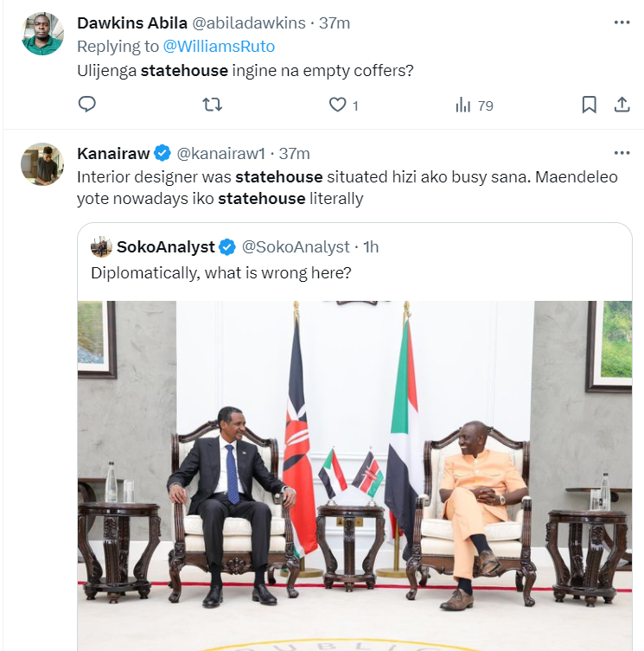Open Kanairaw's profile avatar

click(42, 163)
